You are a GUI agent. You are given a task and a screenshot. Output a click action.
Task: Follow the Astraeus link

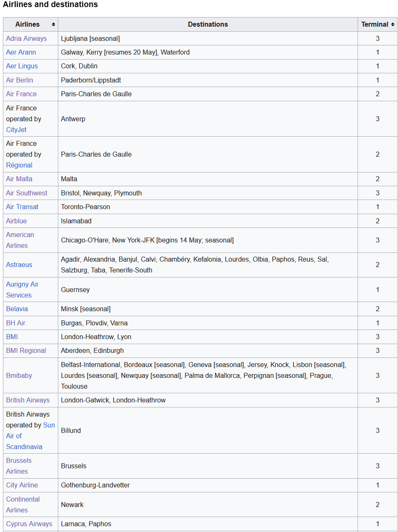pos(19,265)
